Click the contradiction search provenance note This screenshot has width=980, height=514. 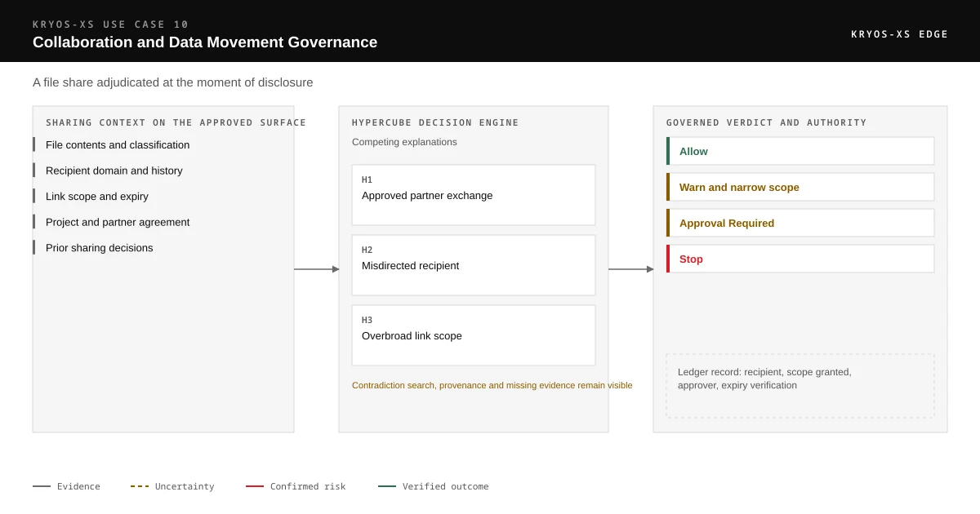coord(492,385)
